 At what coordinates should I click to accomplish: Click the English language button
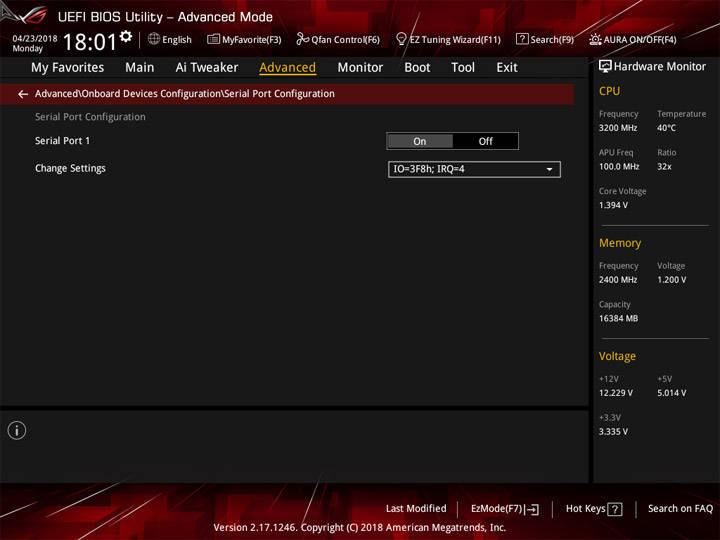[170, 39]
